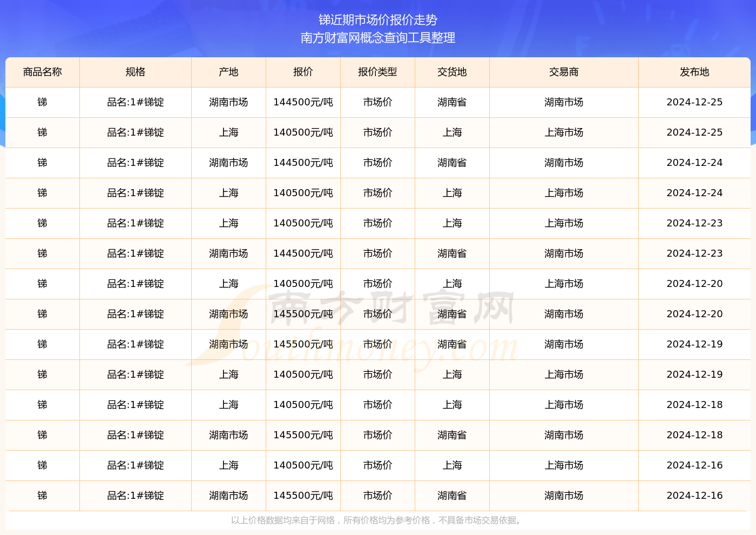Image resolution: width=756 pixels, height=535 pixels.
Task: Click the 2024-12-24 date in the 湖南市场 row
Action: pyautogui.click(x=695, y=163)
